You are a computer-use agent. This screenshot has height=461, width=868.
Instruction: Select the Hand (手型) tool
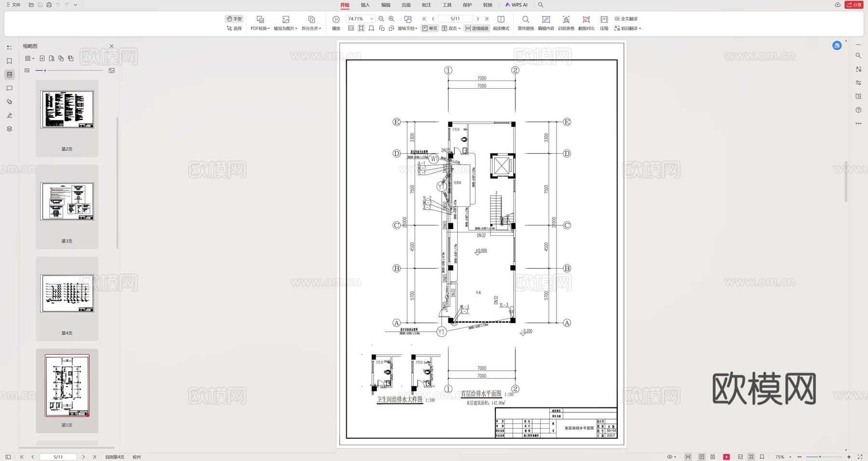pos(234,19)
